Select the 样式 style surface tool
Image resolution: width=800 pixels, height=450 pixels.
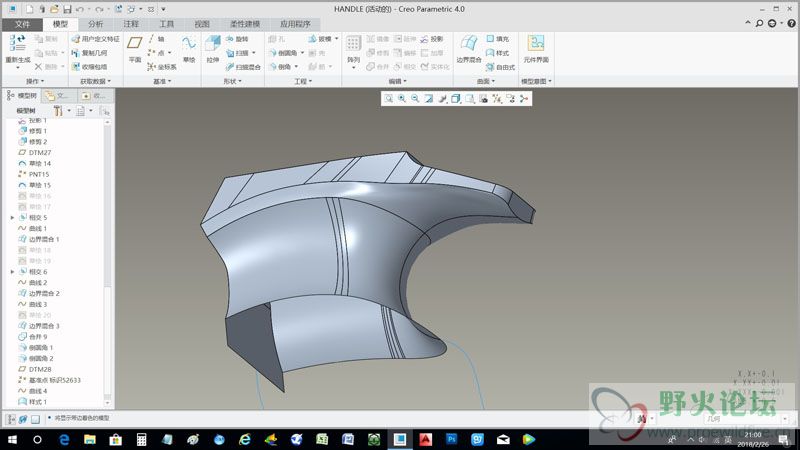pos(497,53)
